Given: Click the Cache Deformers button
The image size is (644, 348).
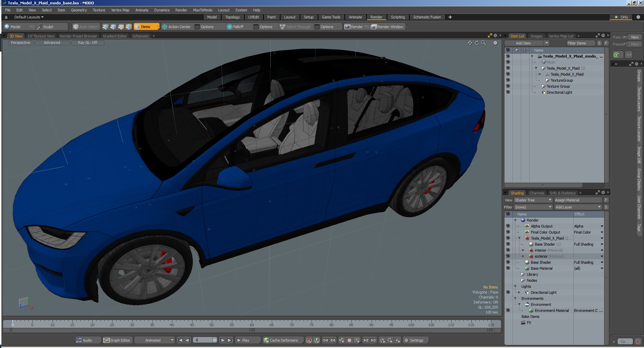Looking at the screenshot, I should [x=283, y=340].
